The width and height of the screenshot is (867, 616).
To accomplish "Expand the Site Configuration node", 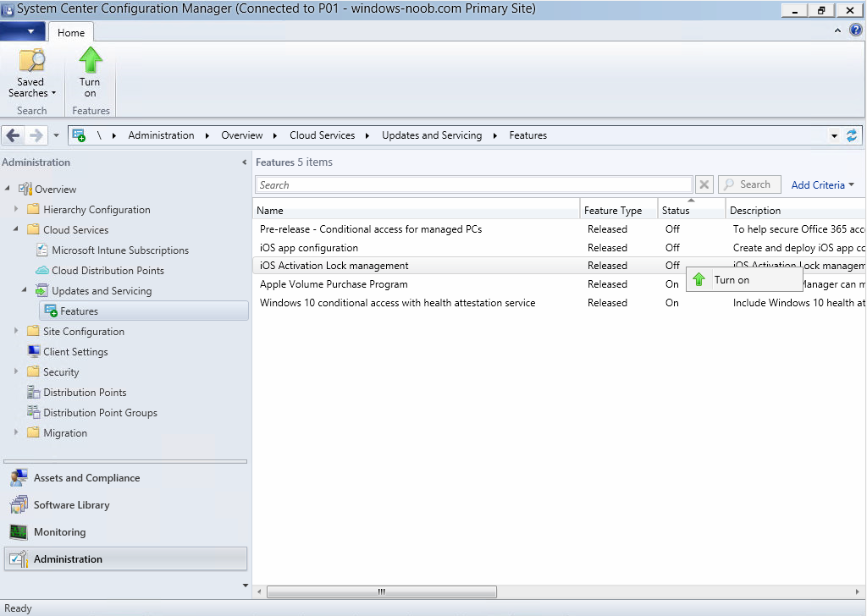I will click(16, 331).
